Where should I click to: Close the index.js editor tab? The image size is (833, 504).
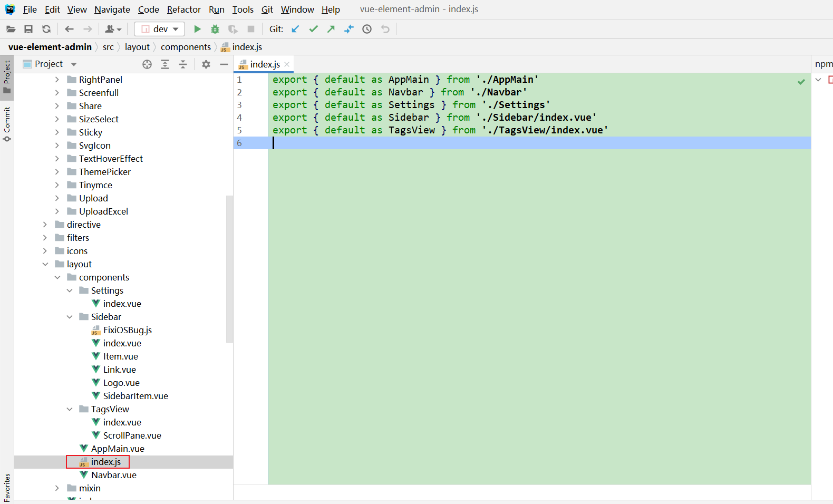pos(287,64)
